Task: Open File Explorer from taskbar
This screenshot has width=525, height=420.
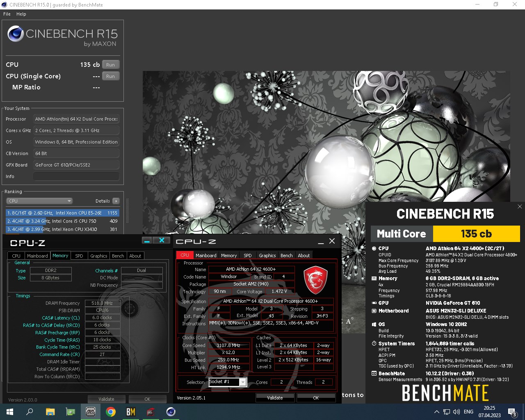Action: click(x=50, y=412)
